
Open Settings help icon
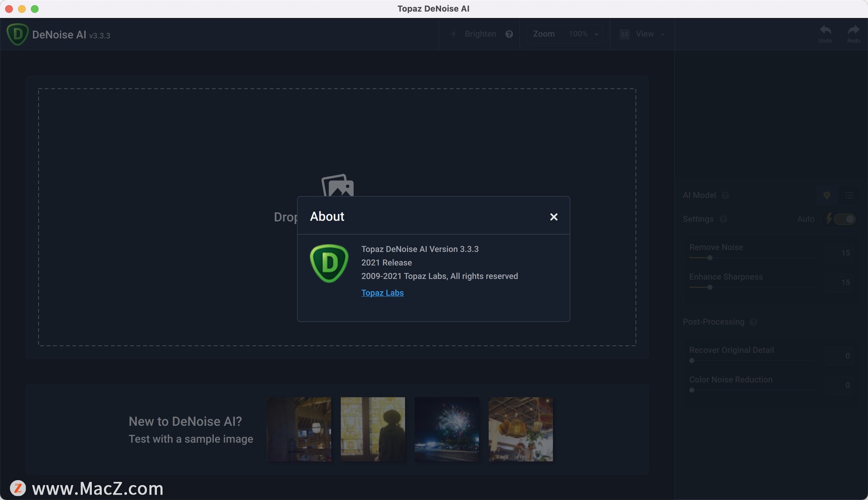tap(723, 219)
